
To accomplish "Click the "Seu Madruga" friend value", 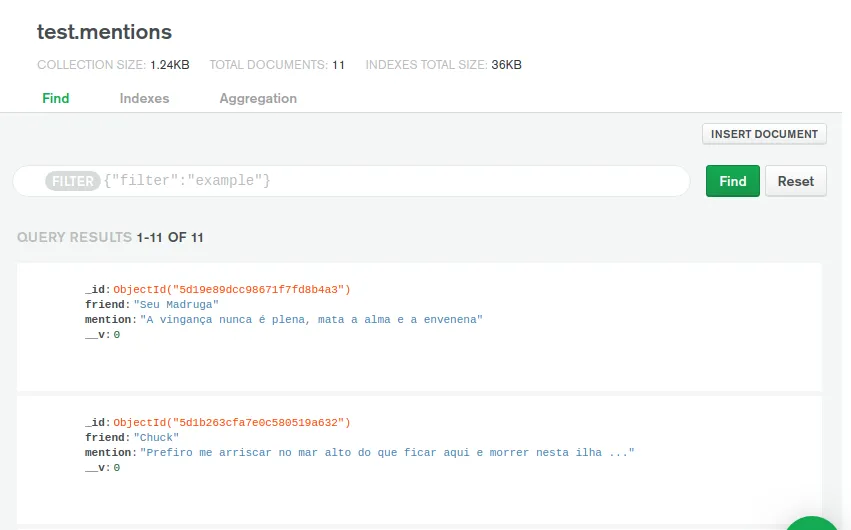I will (x=176, y=305).
